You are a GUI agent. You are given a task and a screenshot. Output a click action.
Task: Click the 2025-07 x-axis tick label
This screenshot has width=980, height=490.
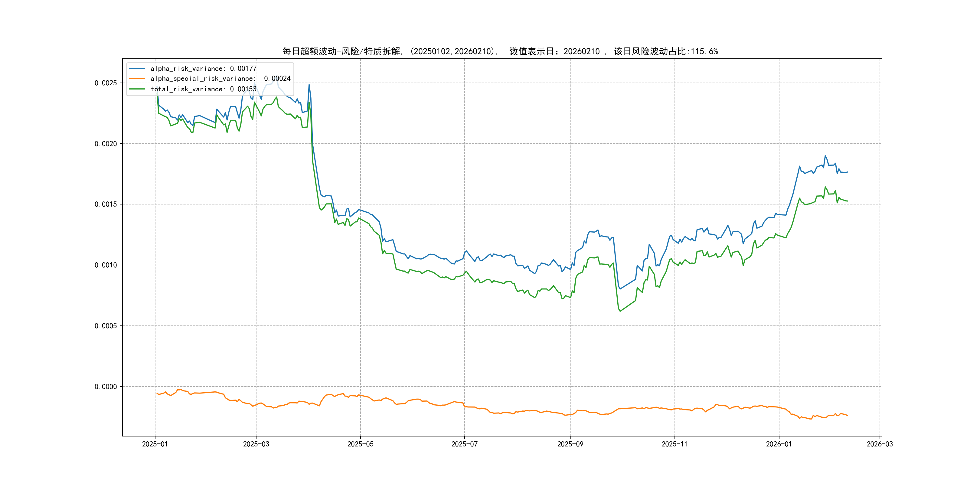(x=464, y=444)
